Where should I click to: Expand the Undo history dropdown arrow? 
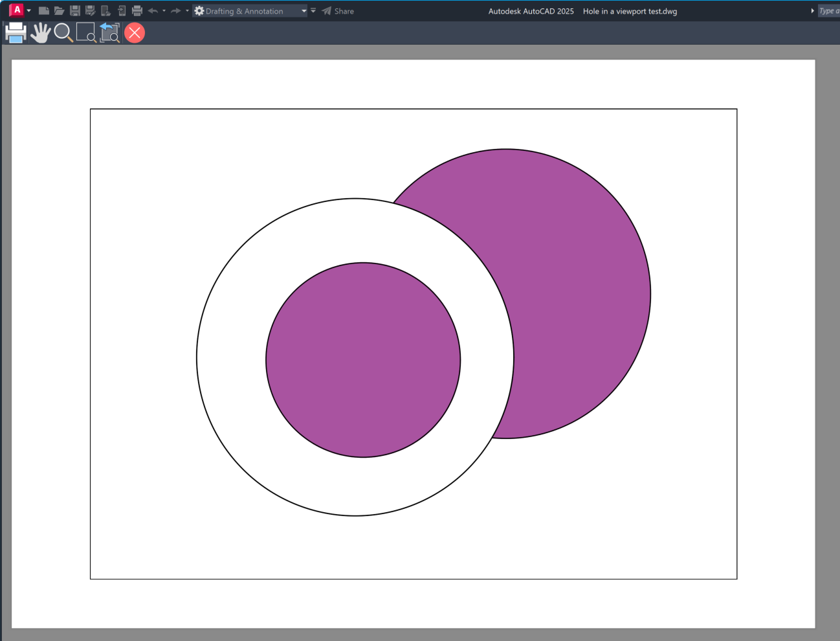(x=163, y=10)
